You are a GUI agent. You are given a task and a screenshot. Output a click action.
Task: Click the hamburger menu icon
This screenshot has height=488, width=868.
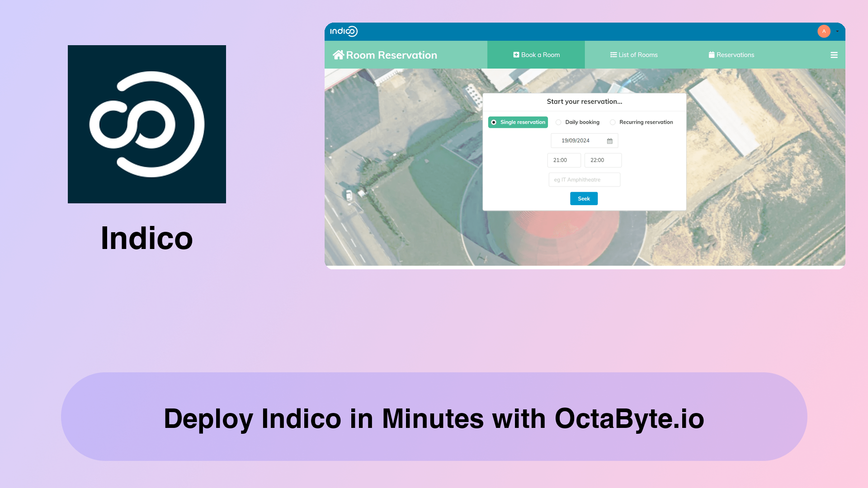(834, 55)
